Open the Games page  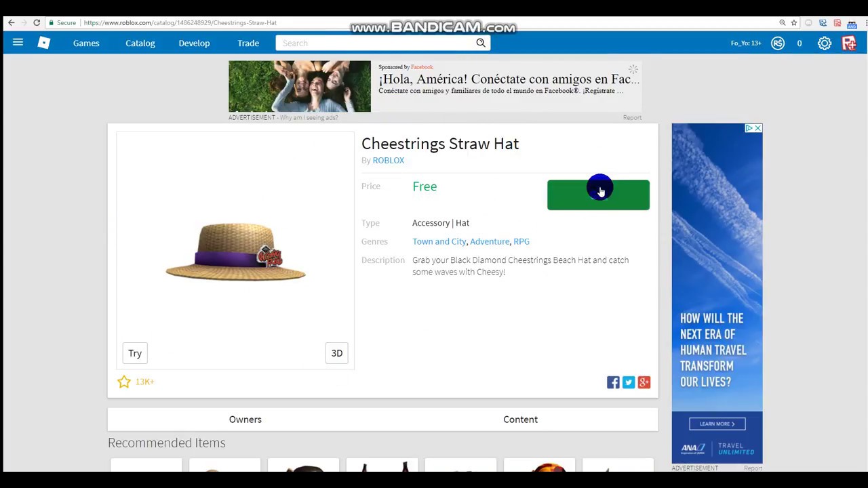pos(86,43)
